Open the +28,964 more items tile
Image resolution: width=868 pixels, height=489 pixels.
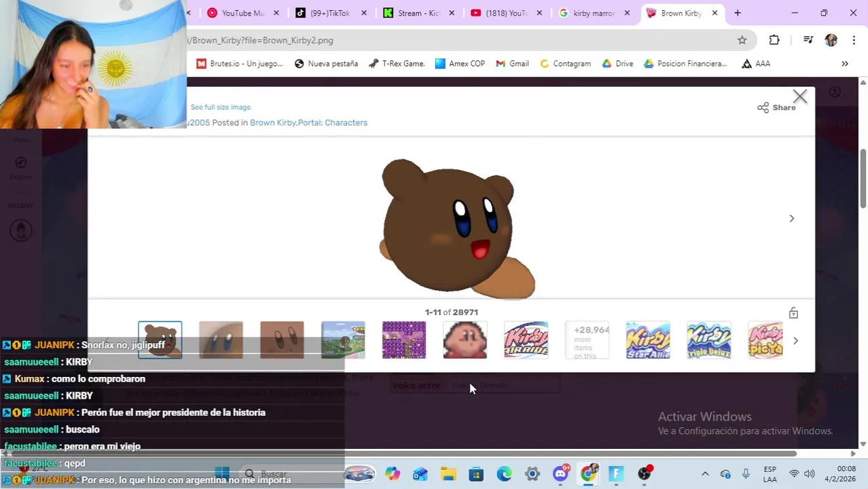click(x=587, y=340)
